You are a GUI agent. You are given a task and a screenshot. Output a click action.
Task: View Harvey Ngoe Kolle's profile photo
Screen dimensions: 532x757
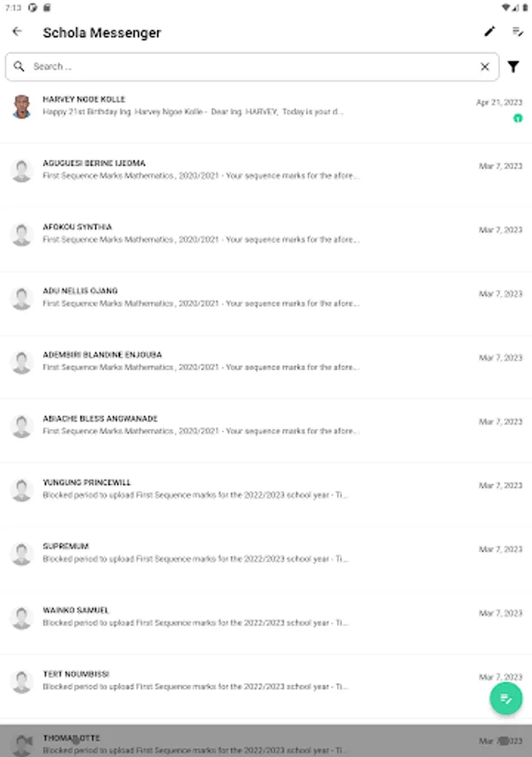pos(22,107)
